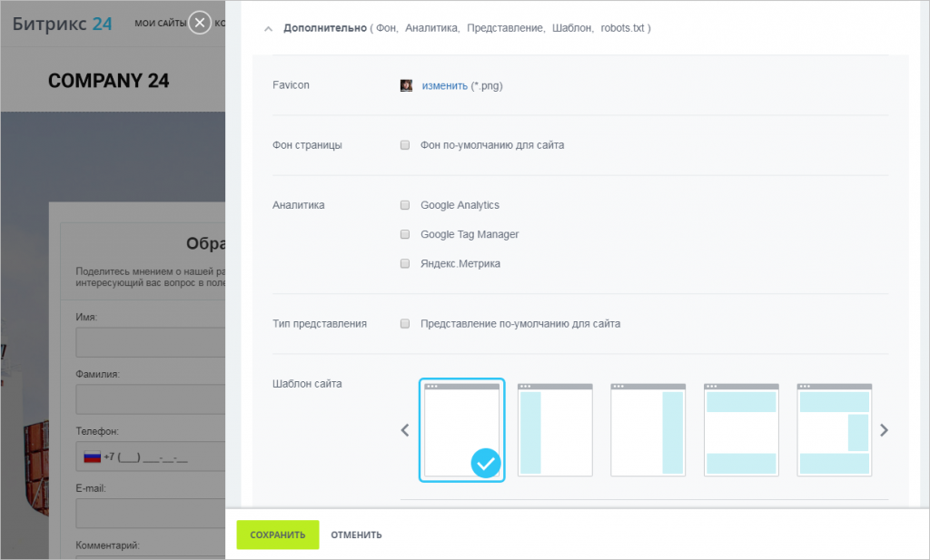930x560 pixels.
Task: Click the COMPANY 24 site title
Action: coord(109,81)
